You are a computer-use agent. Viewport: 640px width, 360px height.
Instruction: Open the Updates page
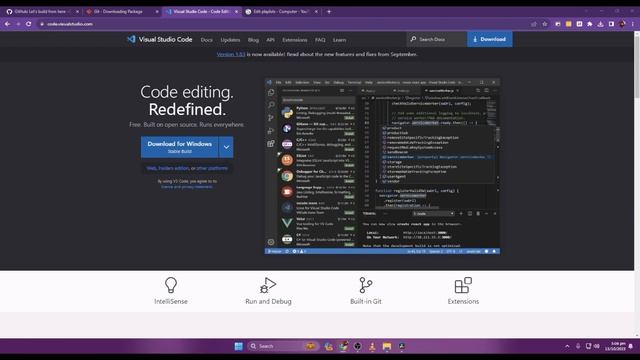point(230,40)
